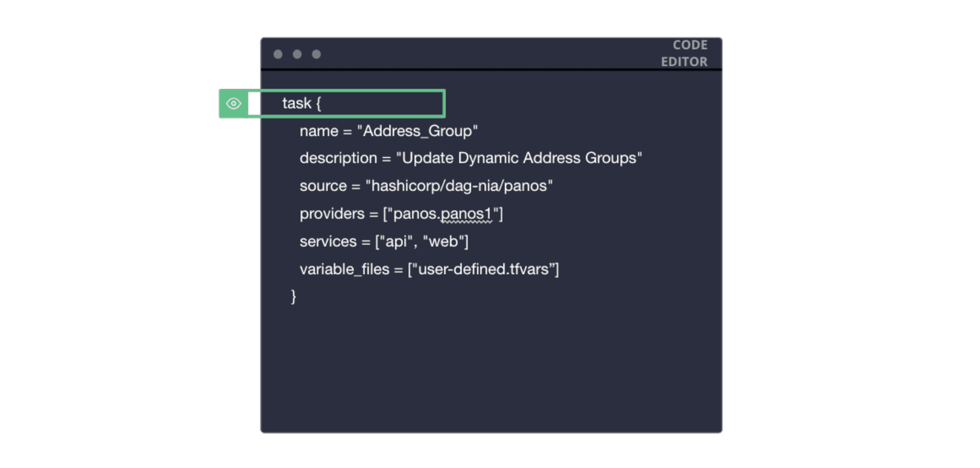Click the "user-defined.tfvars" file name
Viewport: 980px width, 468px height.
[483, 269]
